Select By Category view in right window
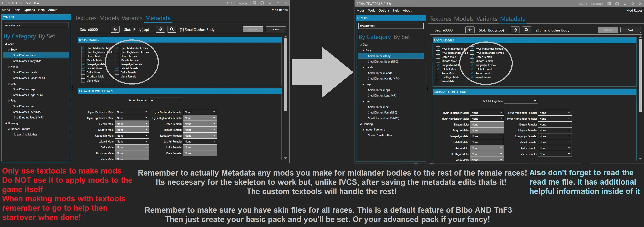This screenshot has width=644, height=227. (x=374, y=37)
